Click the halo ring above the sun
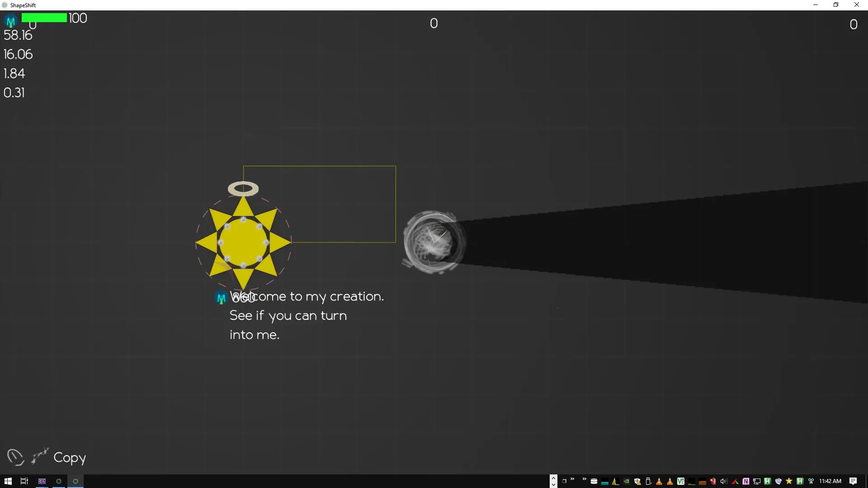This screenshot has height=488, width=868. pyautogui.click(x=243, y=188)
